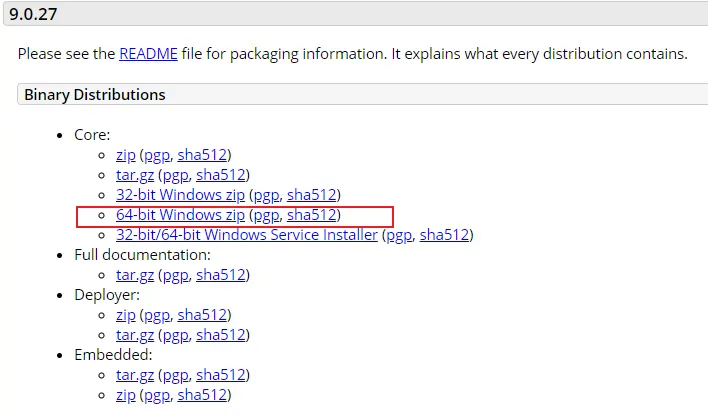The width and height of the screenshot is (708, 418).
Task: Open sha512 for Full documentation tar.gz
Action: [221, 275]
